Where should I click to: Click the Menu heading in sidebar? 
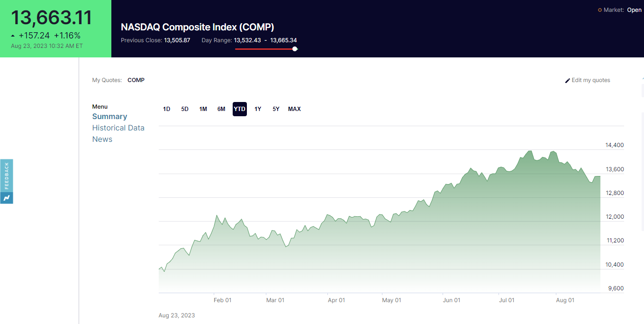100,107
